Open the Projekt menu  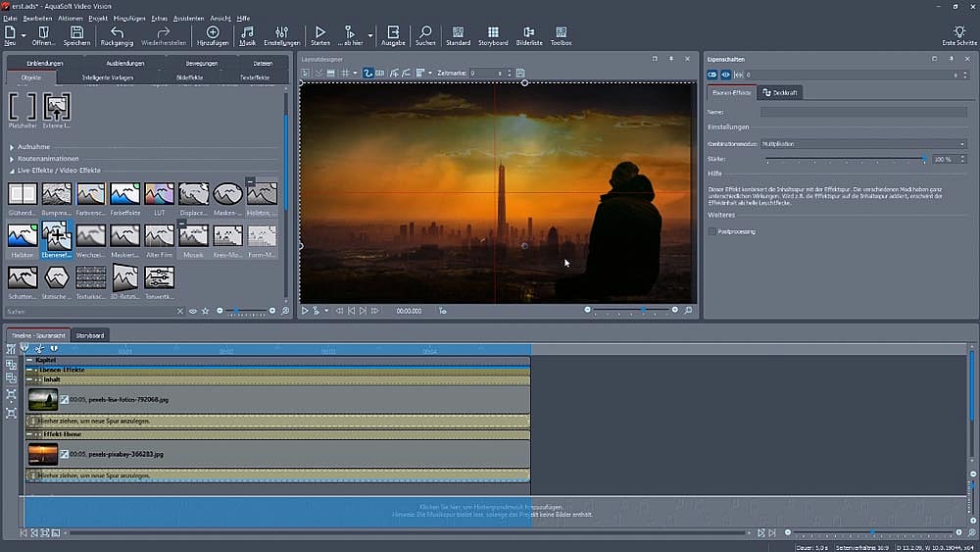click(98, 18)
